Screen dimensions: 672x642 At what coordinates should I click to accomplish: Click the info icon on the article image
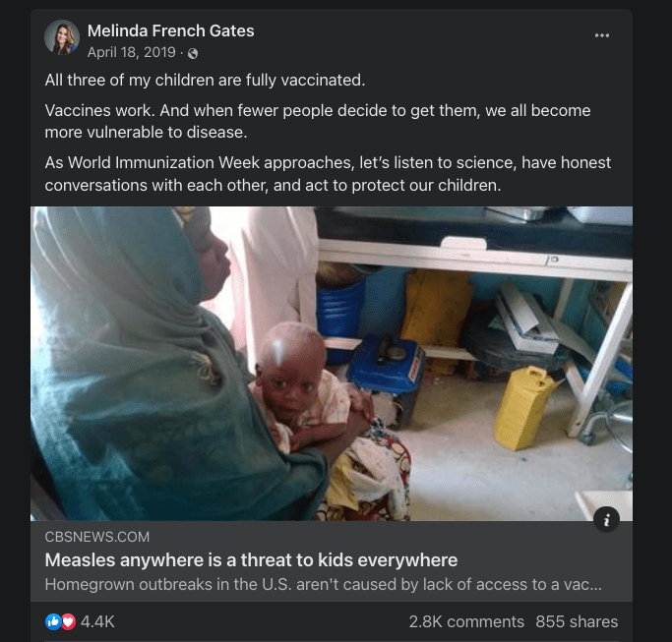606,521
